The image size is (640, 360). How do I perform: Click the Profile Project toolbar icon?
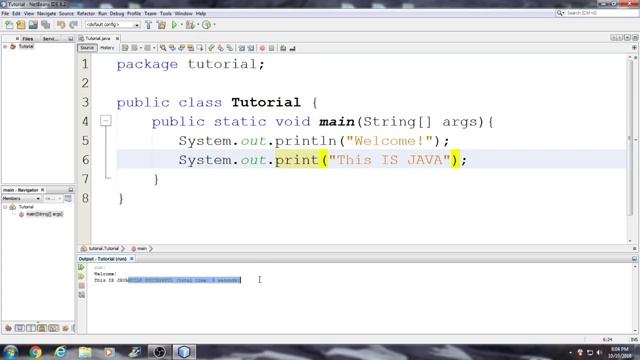coord(207,25)
